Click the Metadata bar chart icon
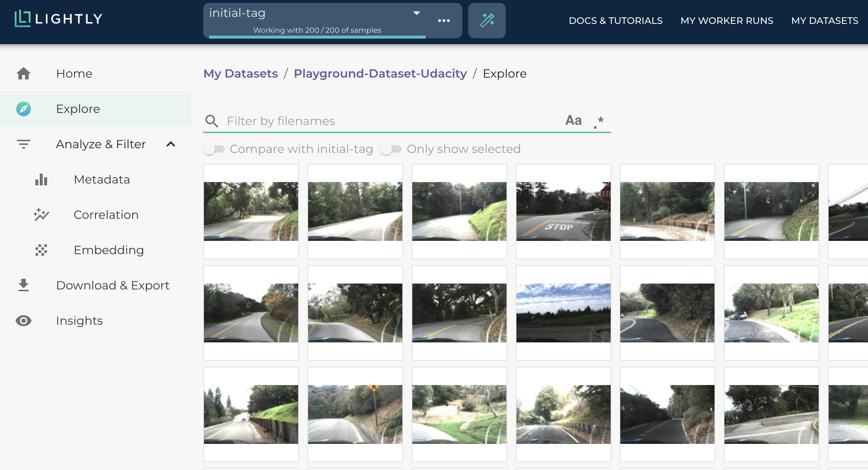 [41, 179]
